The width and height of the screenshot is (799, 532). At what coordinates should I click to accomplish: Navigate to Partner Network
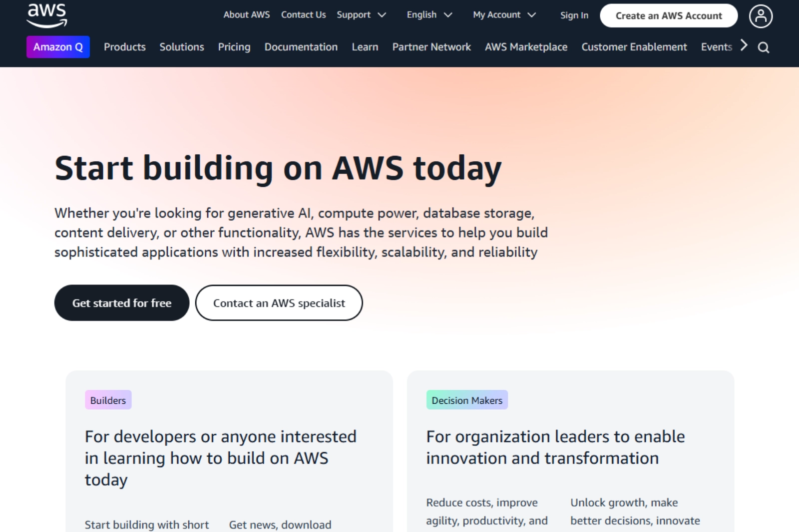click(431, 47)
